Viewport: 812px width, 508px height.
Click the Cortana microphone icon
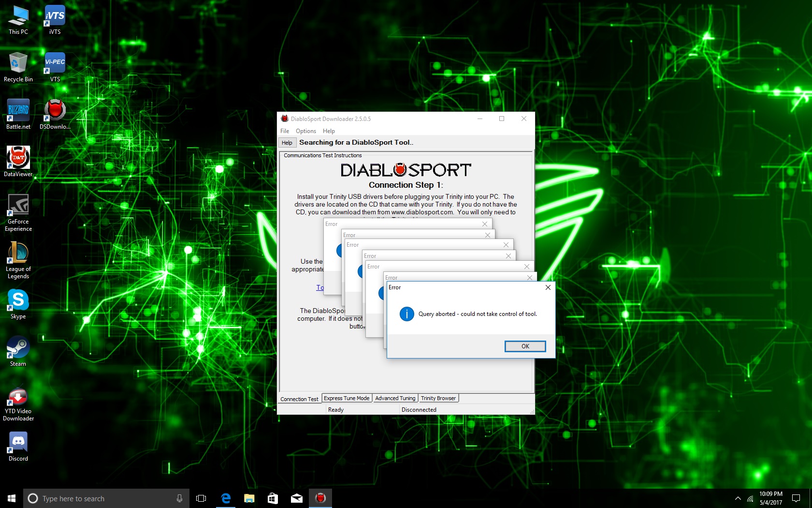click(x=179, y=498)
